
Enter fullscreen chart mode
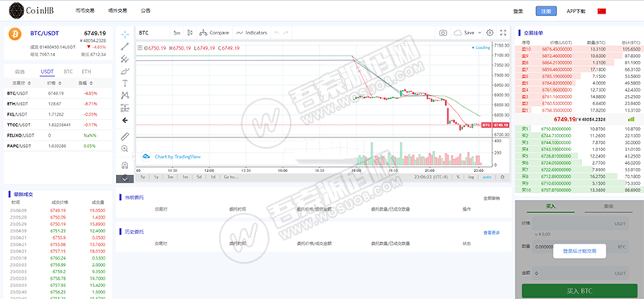click(x=503, y=33)
